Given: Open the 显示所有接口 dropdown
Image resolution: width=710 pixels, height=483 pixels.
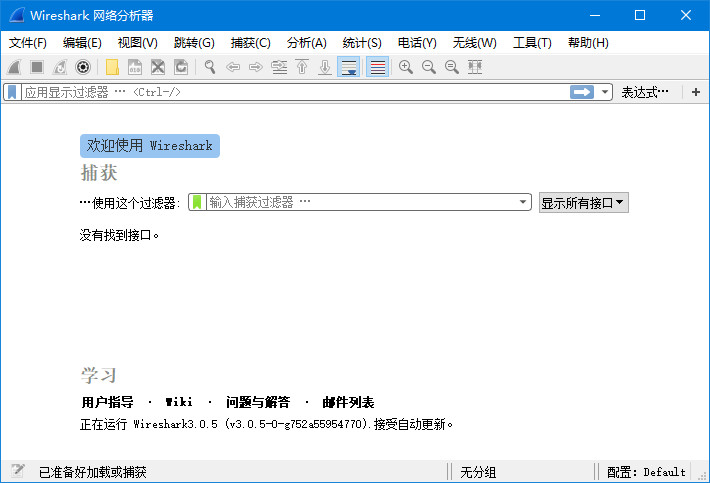Looking at the screenshot, I should point(583,202).
